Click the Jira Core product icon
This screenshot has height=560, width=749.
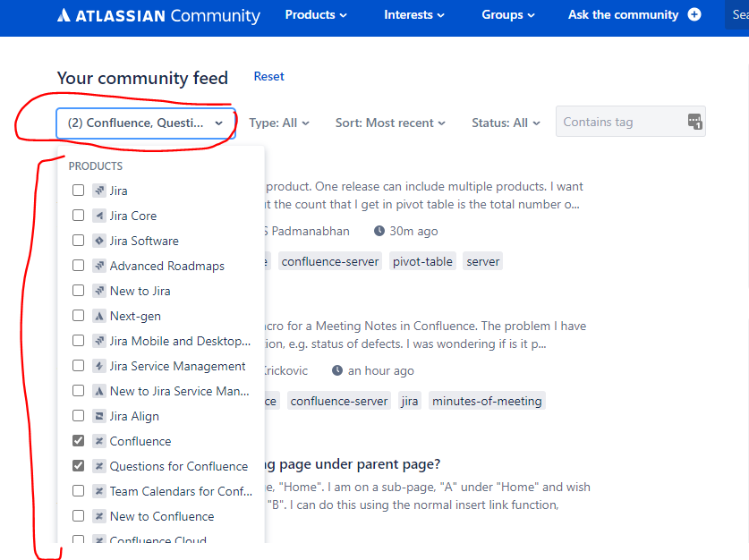(x=98, y=216)
